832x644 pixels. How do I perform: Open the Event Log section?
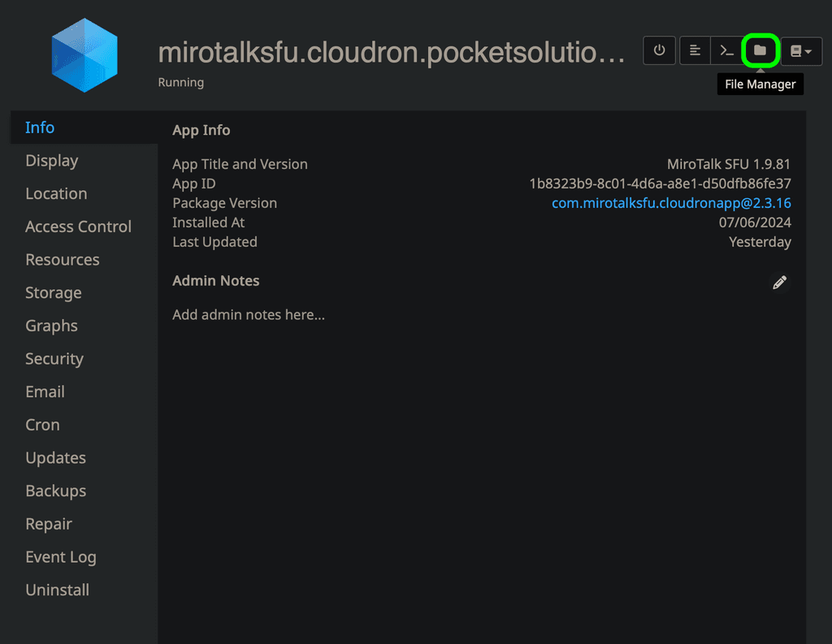(61, 557)
